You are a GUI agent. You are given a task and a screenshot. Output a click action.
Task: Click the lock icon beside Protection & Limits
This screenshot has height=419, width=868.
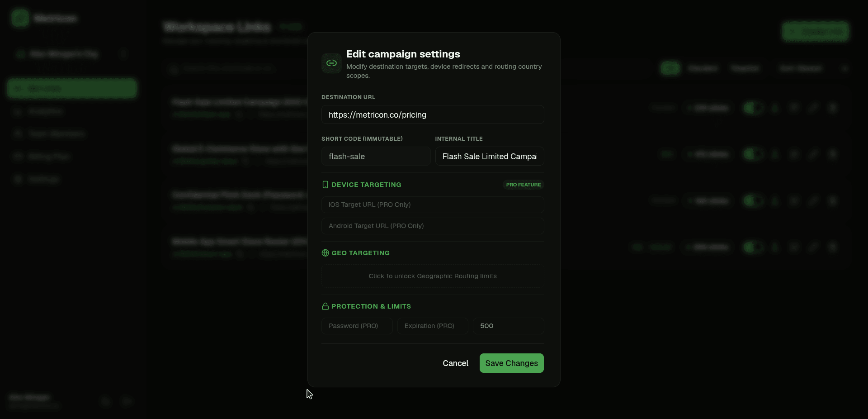(x=325, y=306)
